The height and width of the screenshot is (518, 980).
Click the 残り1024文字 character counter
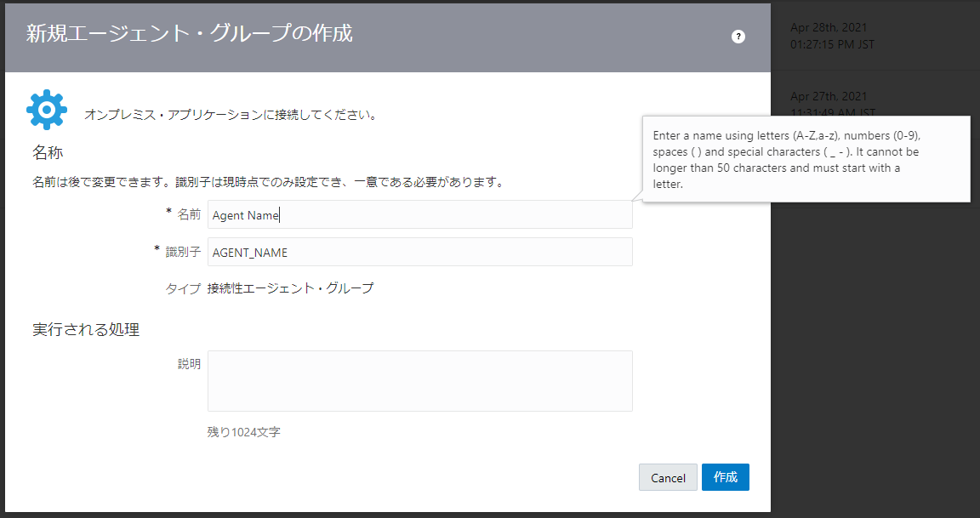[244, 432]
